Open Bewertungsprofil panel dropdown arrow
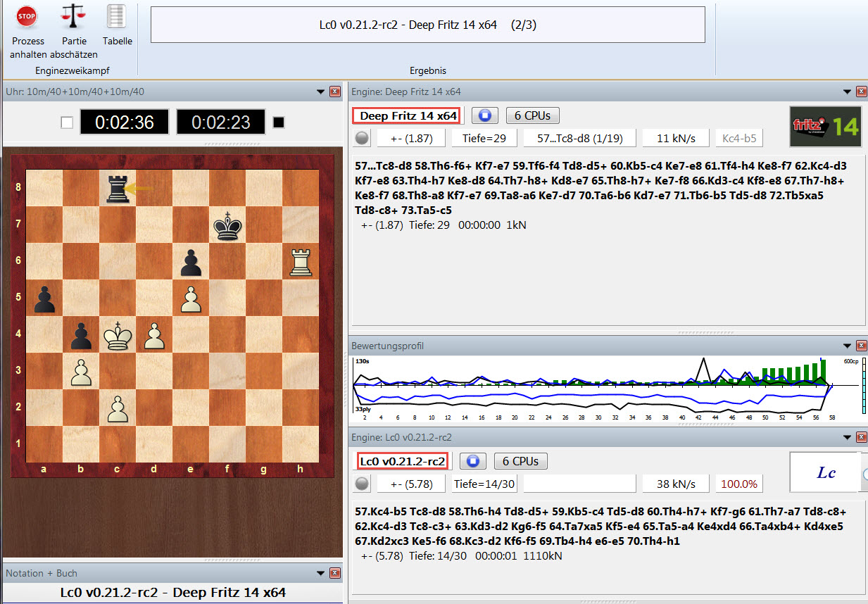The height and width of the screenshot is (604, 868). (x=847, y=346)
